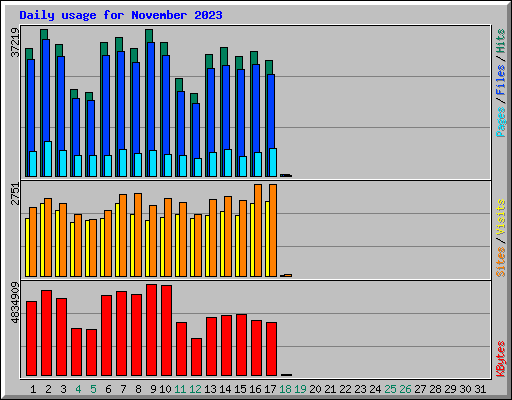Click day 24 on the x-axis
This screenshot has width=512, height=400.
(x=375, y=389)
